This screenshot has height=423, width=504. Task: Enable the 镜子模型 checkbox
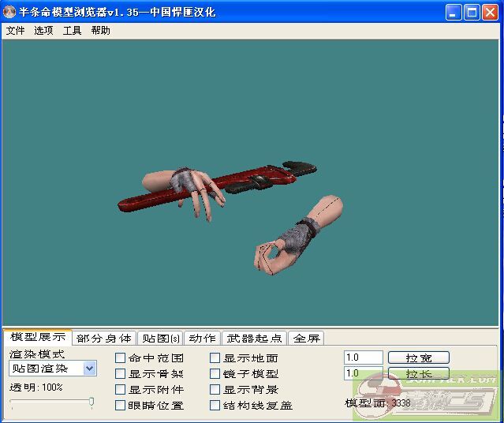click(x=215, y=374)
